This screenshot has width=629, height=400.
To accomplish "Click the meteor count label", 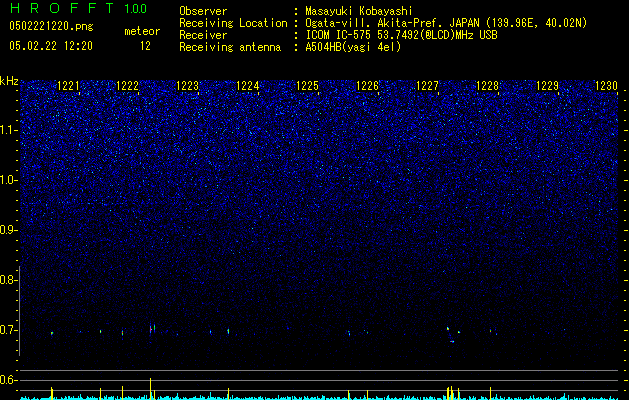I will pos(142,31).
